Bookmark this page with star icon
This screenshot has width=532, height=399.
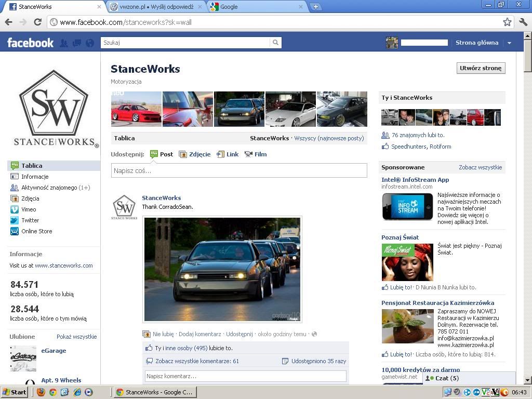pyautogui.click(x=507, y=22)
